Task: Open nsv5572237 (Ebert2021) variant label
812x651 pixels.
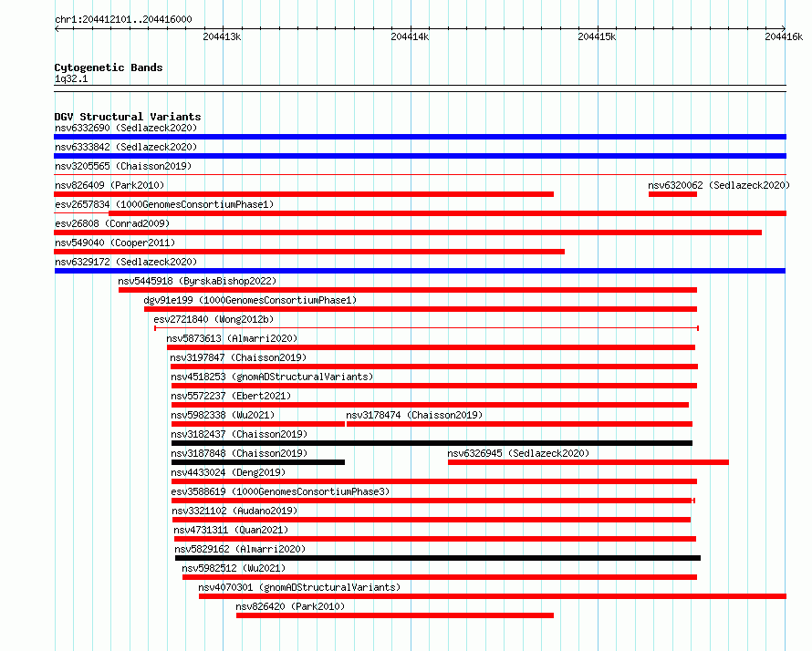Action: click(x=231, y=396)
